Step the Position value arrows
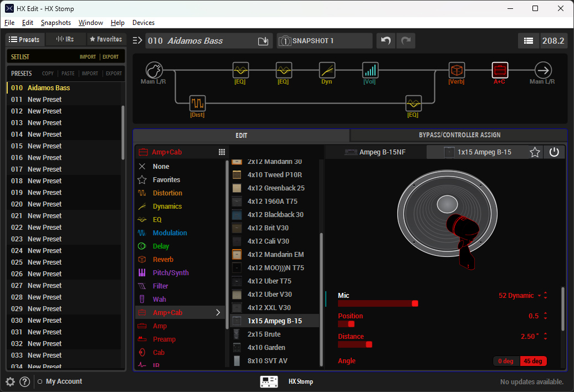This screenshot has height=392, width=574. (x=545, y=316)
